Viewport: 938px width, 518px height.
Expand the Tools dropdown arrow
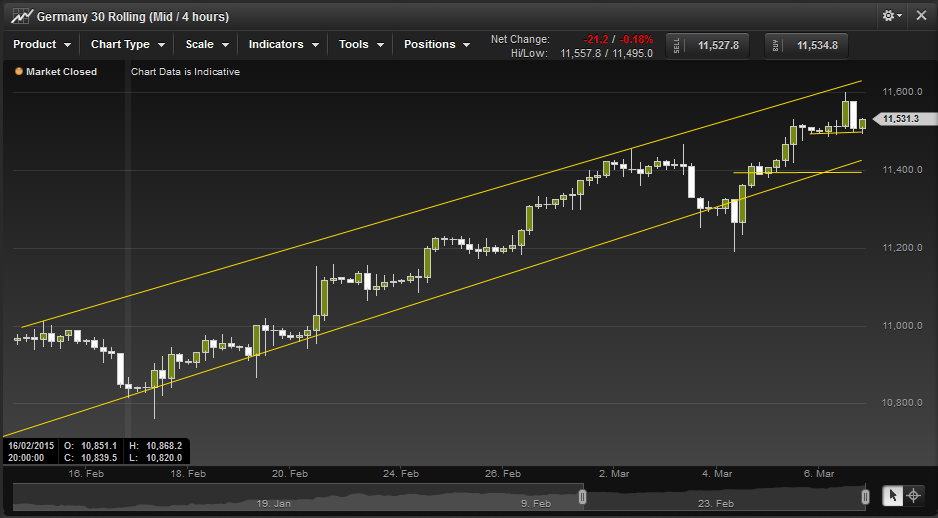380,45
